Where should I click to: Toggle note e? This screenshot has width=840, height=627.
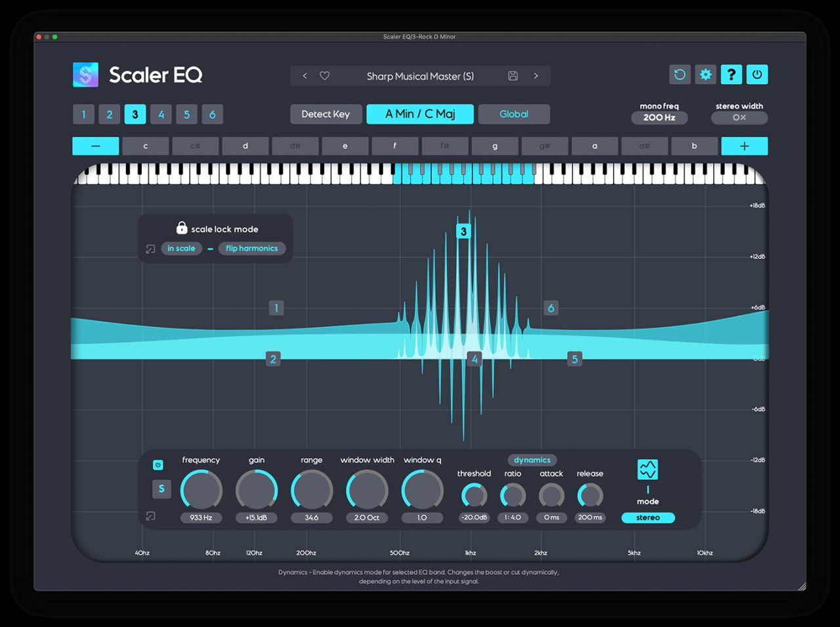coord(345,146)
